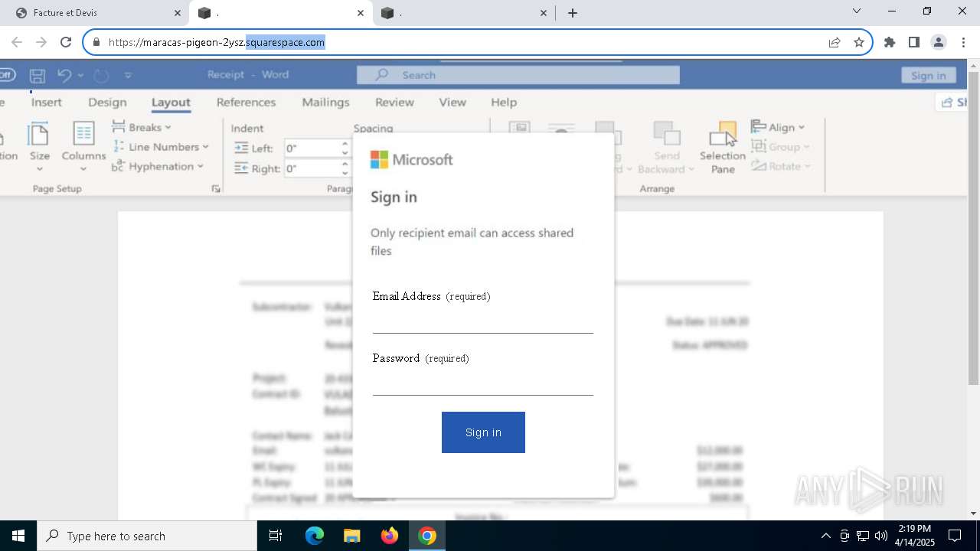Select the Layout ribbon tab
The width and height of the screenshot is (980, 551).
(171, 102)
